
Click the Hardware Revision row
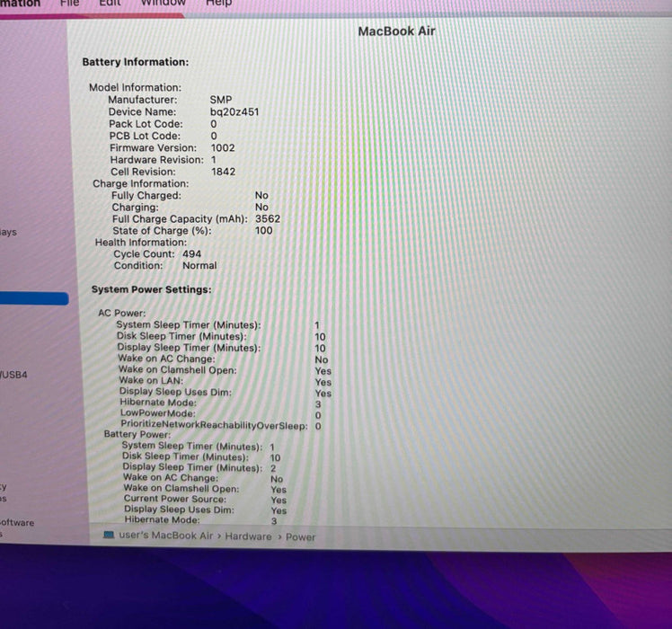tap(163, 160)
